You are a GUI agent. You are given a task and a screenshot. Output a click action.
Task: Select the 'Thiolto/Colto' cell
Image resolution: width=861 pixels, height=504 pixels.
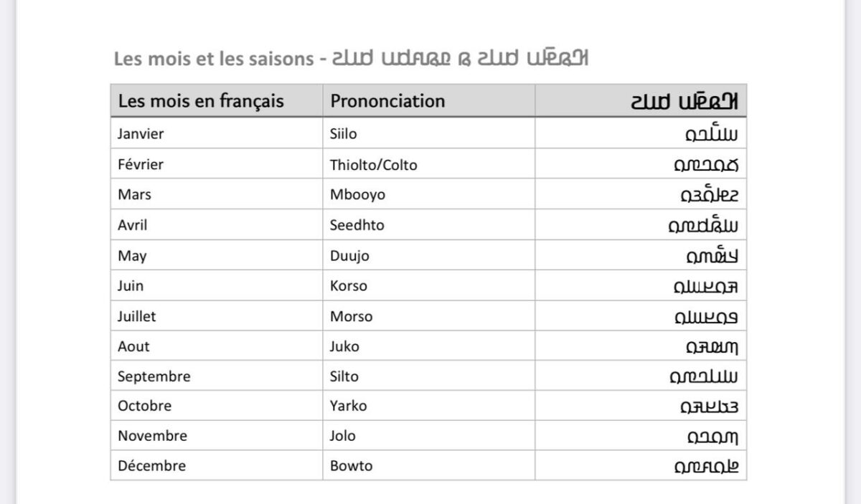[373, 165]
